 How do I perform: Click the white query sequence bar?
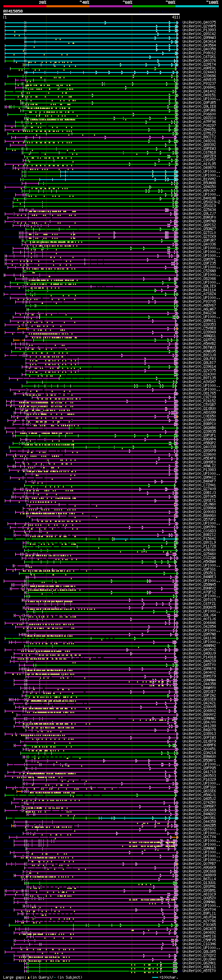coord(92,15)
